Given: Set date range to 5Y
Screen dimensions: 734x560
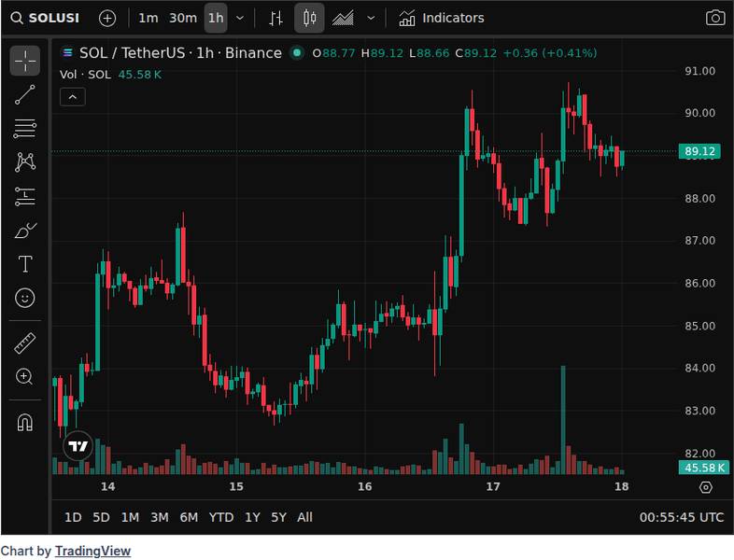Looking at the screenshot, I should (278, 517).
